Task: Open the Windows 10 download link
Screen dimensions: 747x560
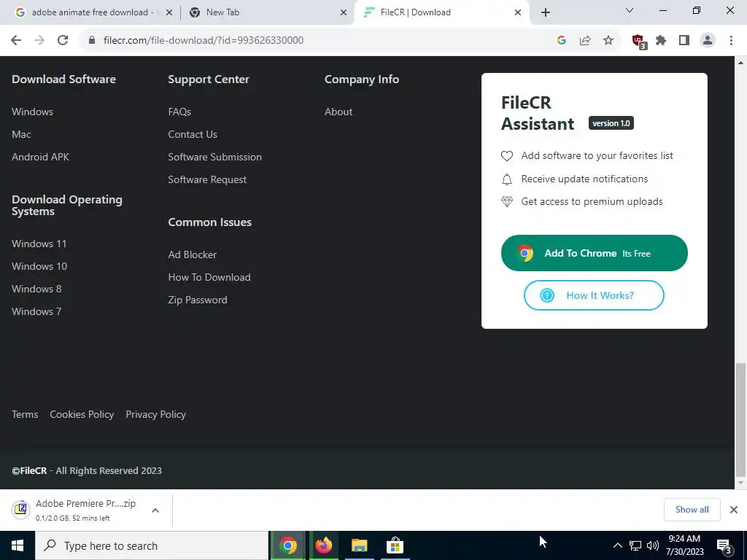Action: (x=39, y=266)
